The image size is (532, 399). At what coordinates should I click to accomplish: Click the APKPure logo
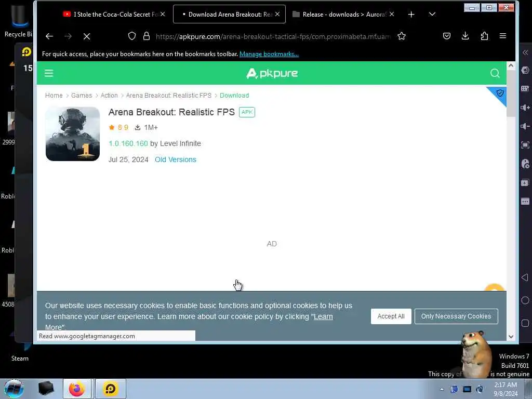coord(272,73)
